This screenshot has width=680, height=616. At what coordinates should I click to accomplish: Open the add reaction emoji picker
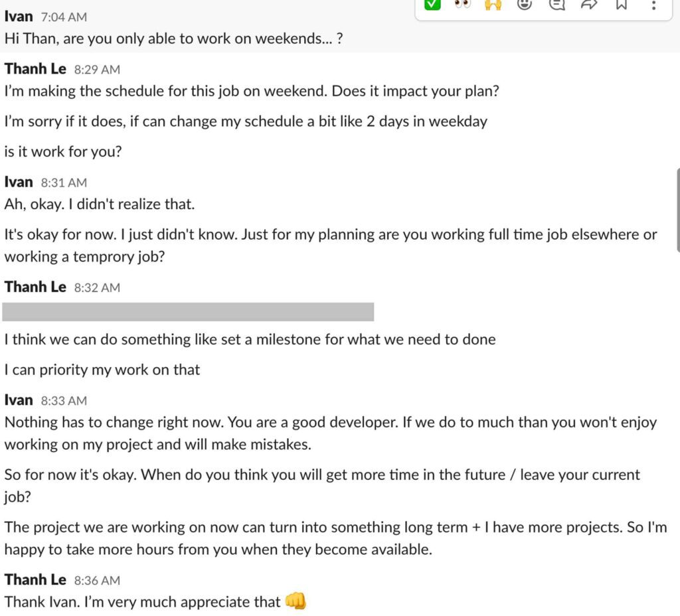525,7
